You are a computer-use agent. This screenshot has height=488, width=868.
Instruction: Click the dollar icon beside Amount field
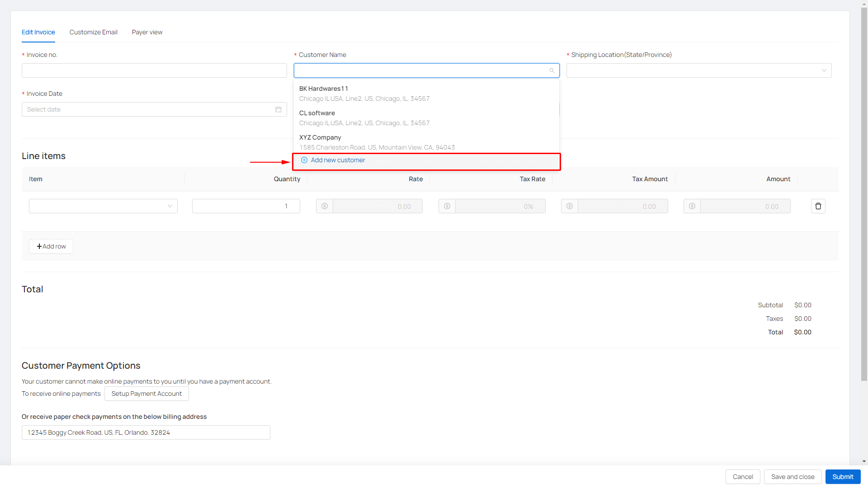692,206
